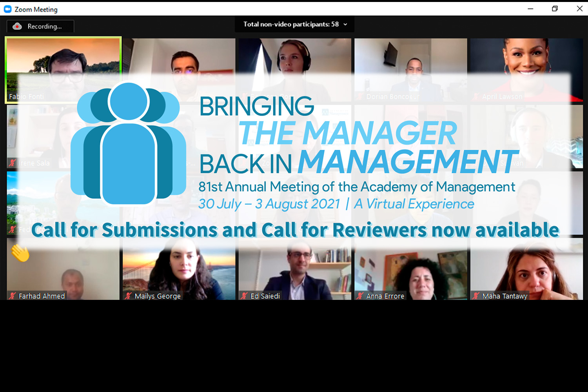Click the muted microphone icon beside Mailys George
This screenshot has height=392, width=588.
129,296
